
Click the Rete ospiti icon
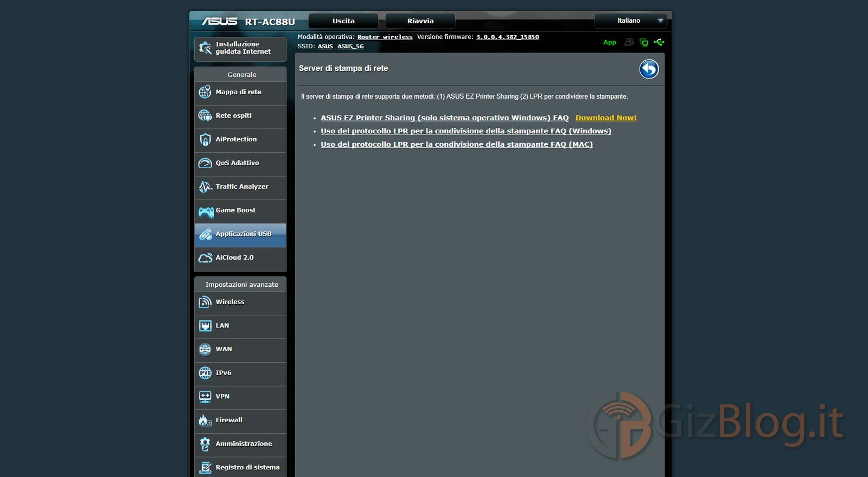205,115
